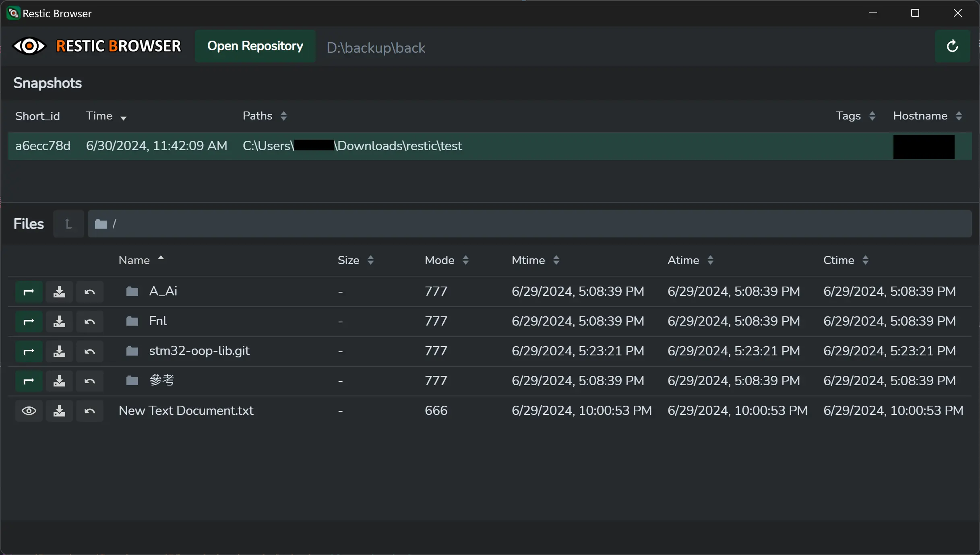The height and width of the screenshot is (555, 980).
Task: Open Repository button
Action: click(255, 46)
